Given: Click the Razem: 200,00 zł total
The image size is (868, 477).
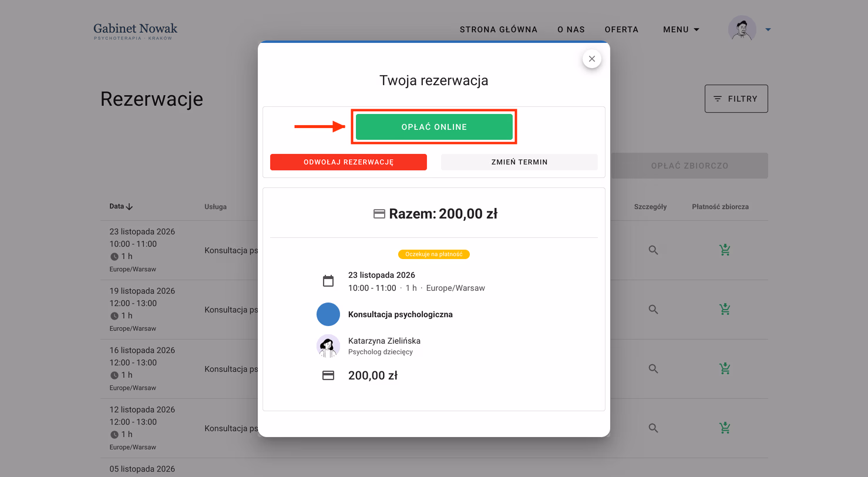Looking at the screenshot, I should (443, 214).
